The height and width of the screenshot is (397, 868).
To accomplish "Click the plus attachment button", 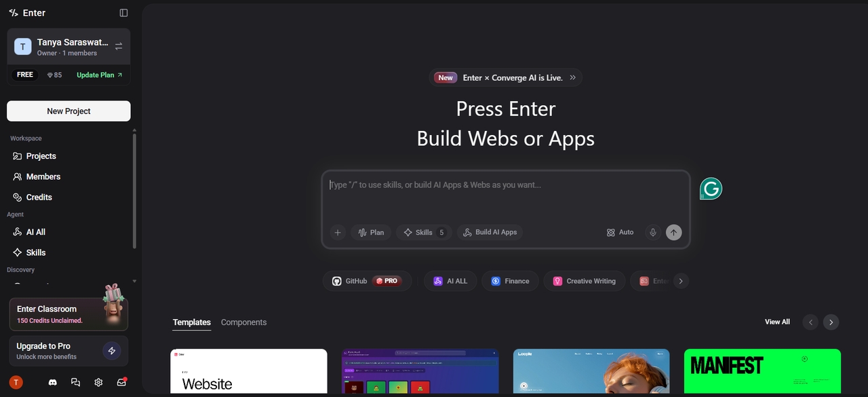I will click(x=338, y=232).
